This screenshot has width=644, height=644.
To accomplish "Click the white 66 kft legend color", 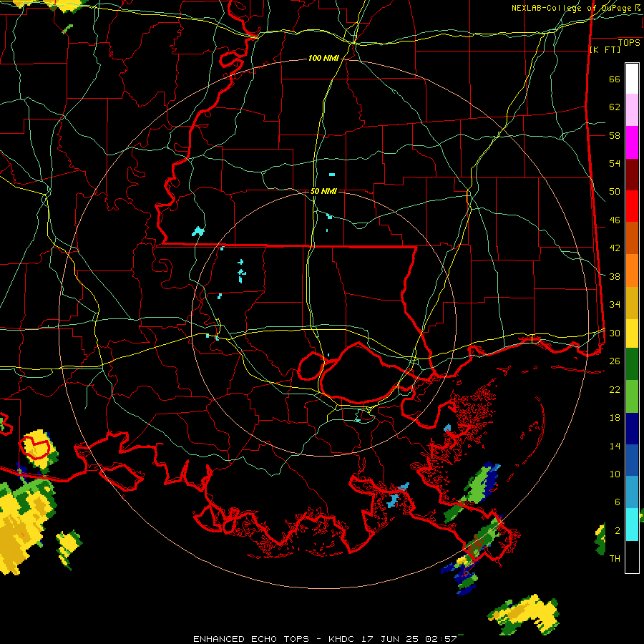I will click(632, 79).
